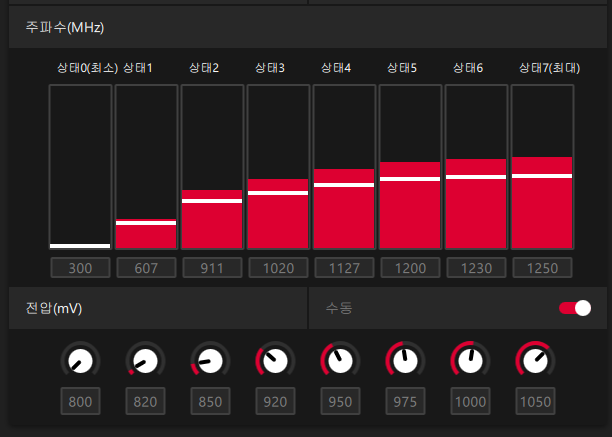Click the 상태6 column label
Image resolution: width=612 pixels, height=437 pixels.
[468, 68]
